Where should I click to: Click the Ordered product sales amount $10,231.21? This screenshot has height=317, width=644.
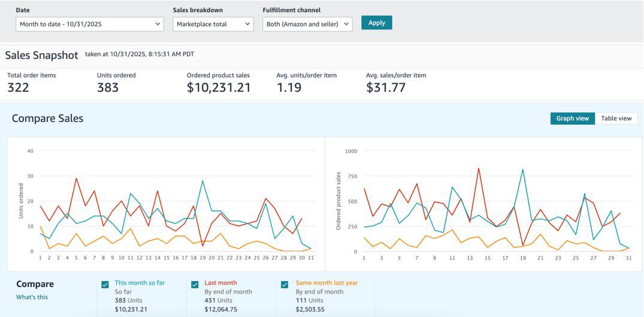coord(219,87)
